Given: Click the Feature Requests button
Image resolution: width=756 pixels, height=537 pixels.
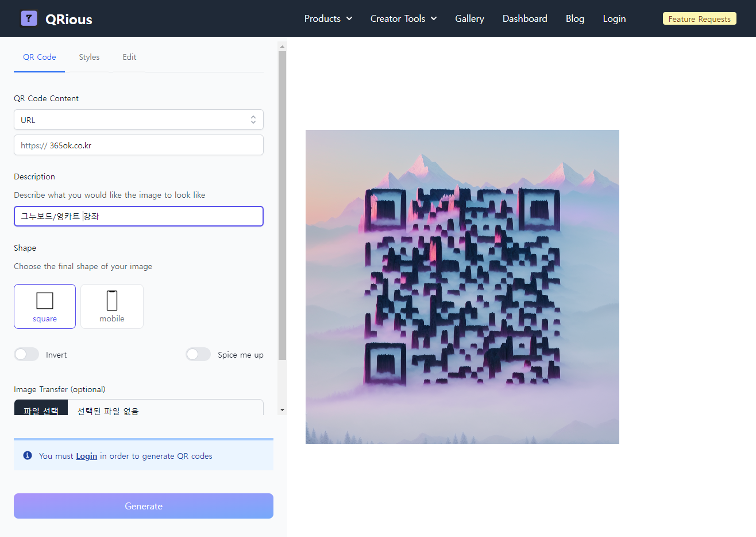Looking at the screenshot, I should [699, 19].
